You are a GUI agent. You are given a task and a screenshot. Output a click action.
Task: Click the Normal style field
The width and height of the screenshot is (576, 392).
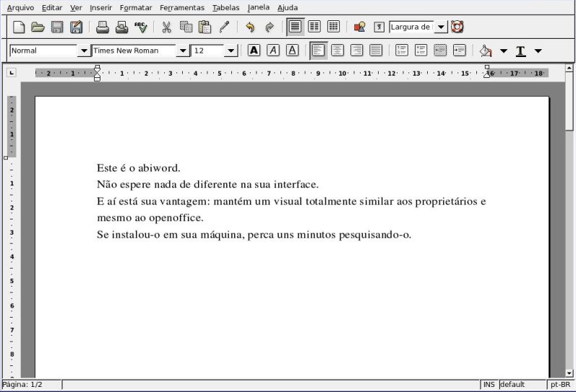pyautogui.click(x=43, y=51)
